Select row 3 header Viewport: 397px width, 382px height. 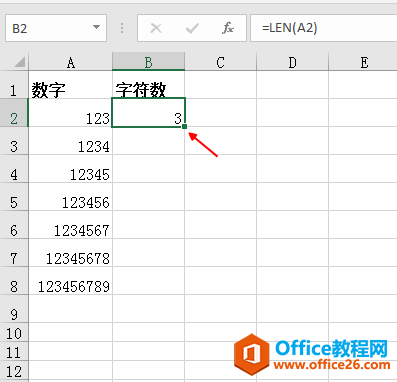(14, 141)
